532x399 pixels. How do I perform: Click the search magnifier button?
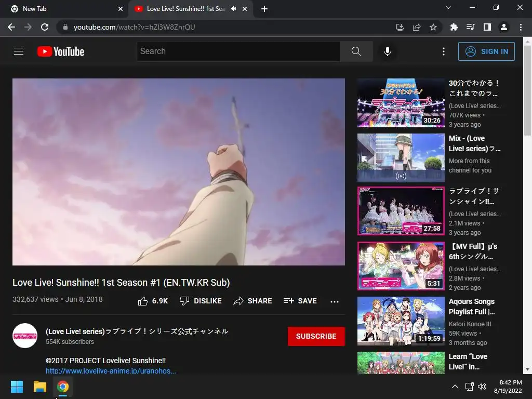[356, 51]
